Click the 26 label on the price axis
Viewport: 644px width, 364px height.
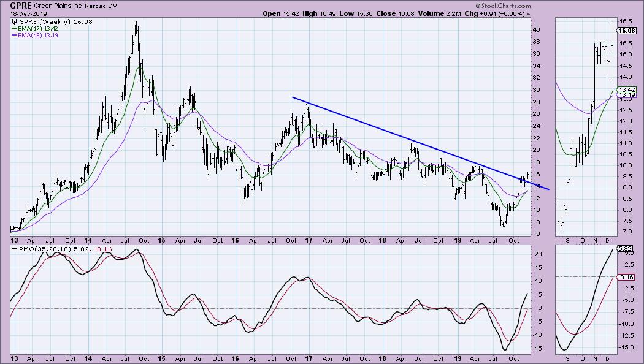point(537,114)
